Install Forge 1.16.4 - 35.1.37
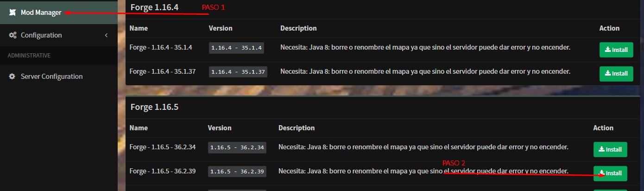Viewport: 644px width, 191px height. (616, 73)
